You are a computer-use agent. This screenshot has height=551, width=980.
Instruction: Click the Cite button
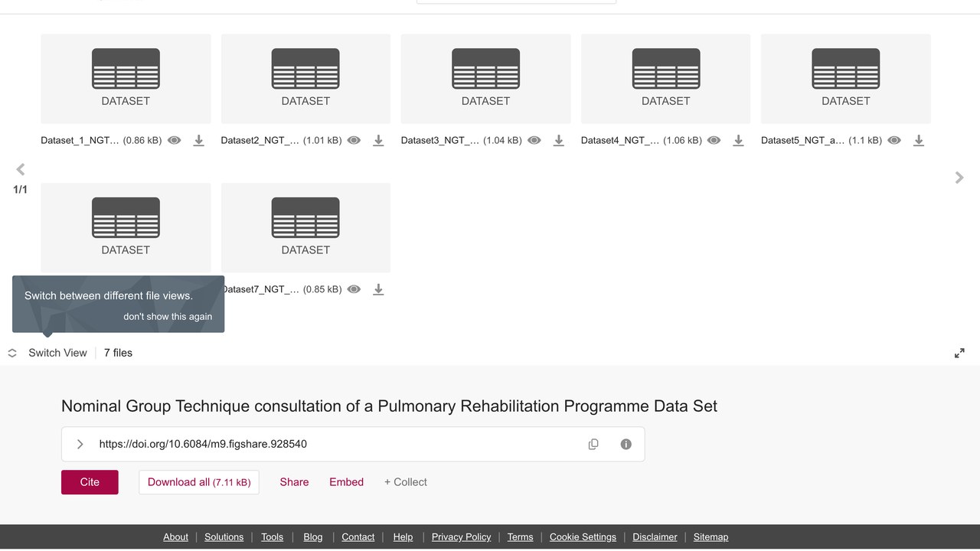(x=90, y=482)
